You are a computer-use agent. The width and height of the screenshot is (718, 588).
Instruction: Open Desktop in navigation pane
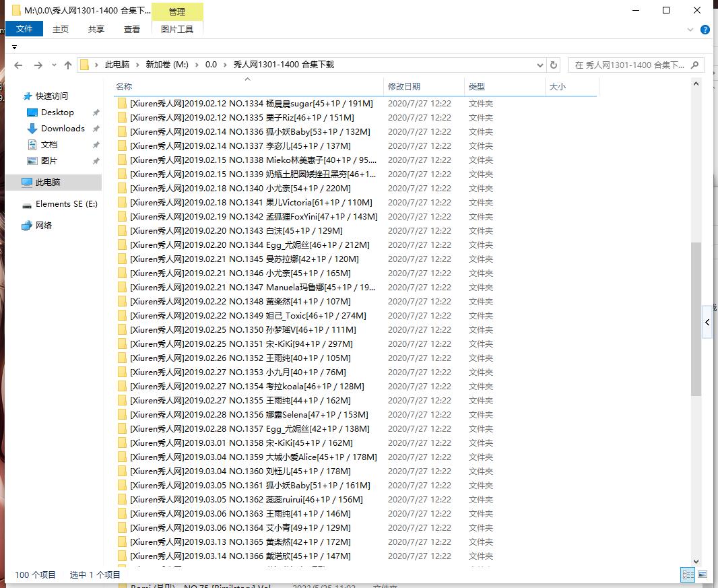tap(57, 112)
